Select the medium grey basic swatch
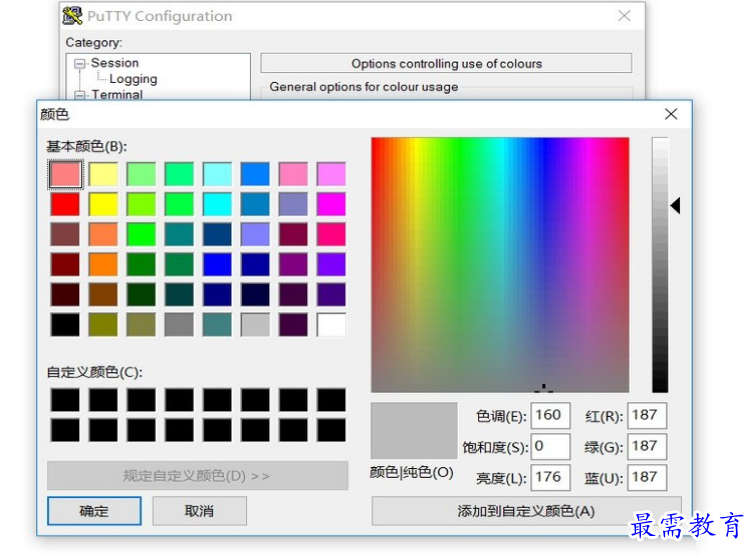Viewport: 752px width, 557px height. (x=179, y=325)
